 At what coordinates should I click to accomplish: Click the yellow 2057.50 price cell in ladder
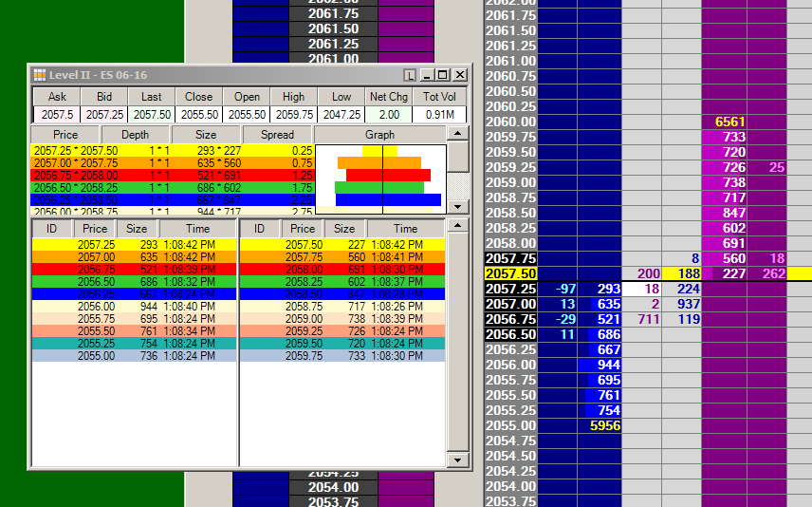[x=510, y=273]
